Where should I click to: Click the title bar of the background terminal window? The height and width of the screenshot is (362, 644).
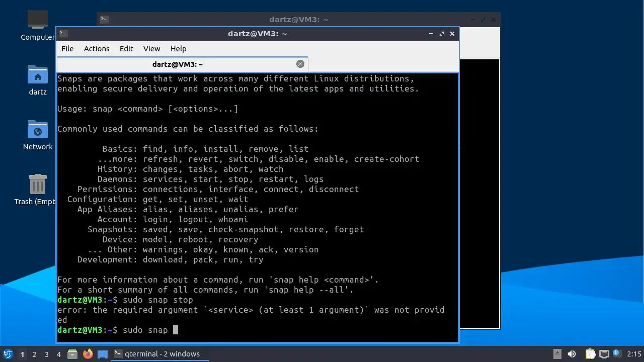(x=298, y=20)
